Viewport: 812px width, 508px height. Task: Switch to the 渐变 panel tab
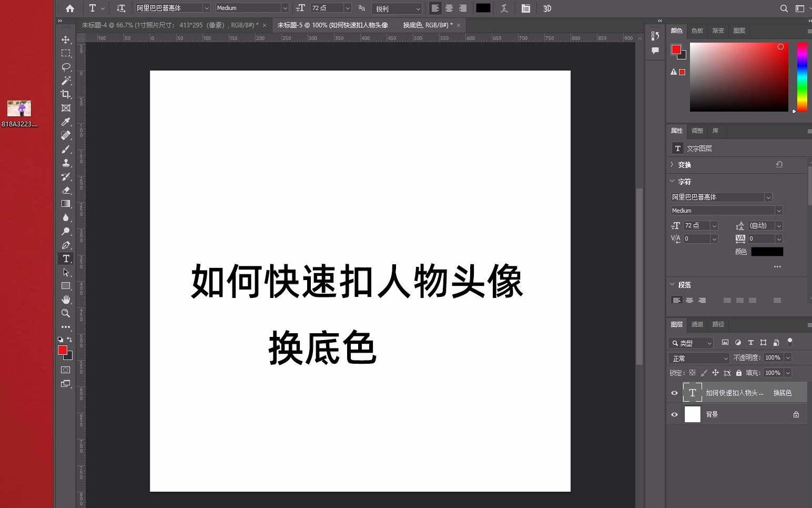coord(718,31)
